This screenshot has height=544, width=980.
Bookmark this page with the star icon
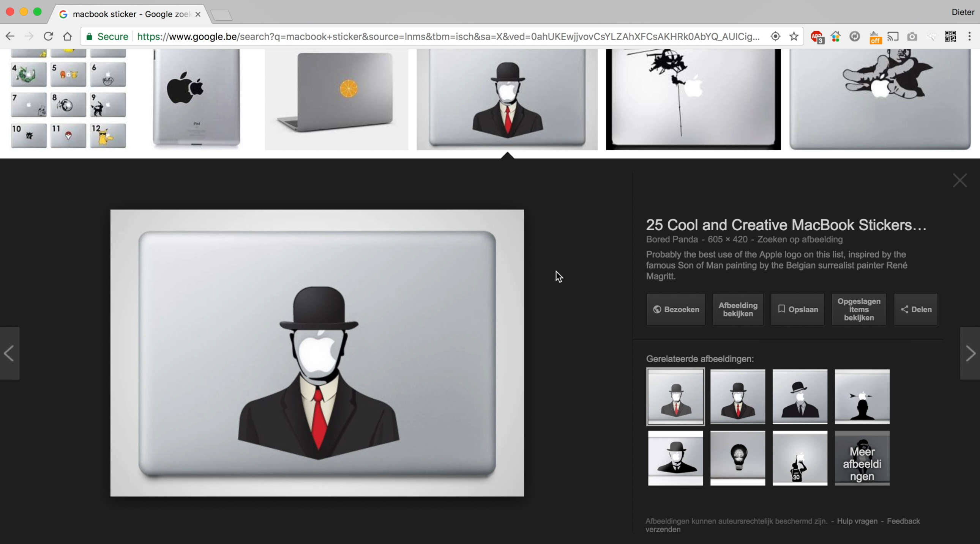coord(794,36)
